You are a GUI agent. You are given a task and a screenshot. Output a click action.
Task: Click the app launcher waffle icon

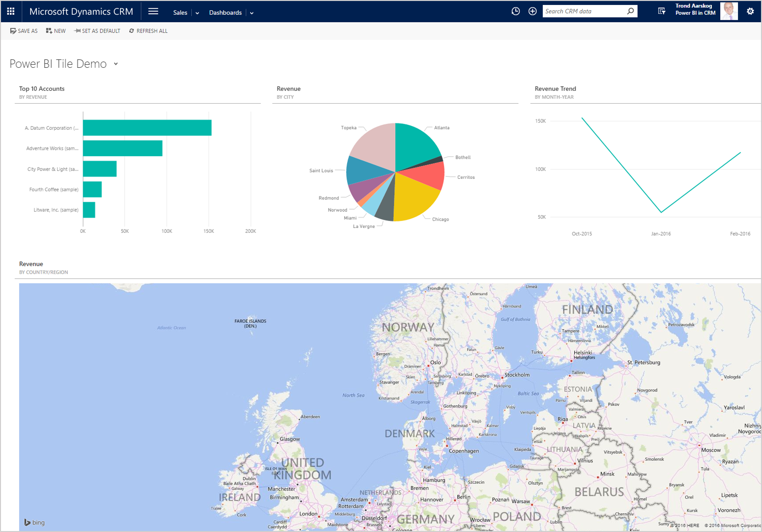point(10,10)
